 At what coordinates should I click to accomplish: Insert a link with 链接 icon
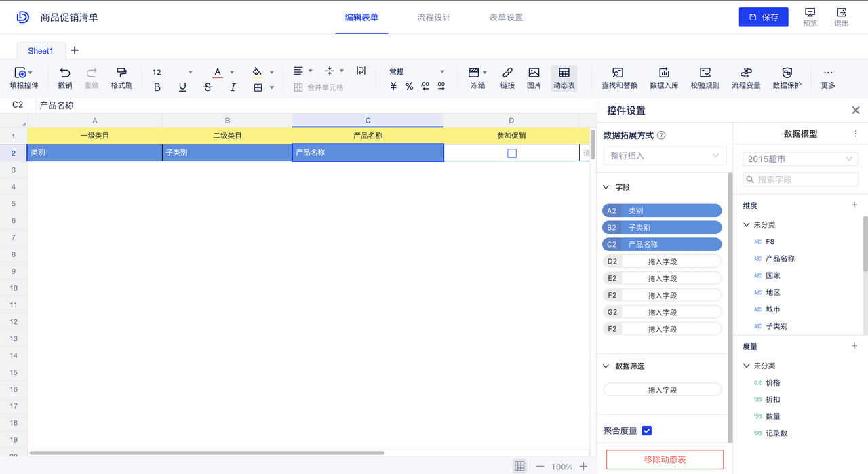click(507, 73)
